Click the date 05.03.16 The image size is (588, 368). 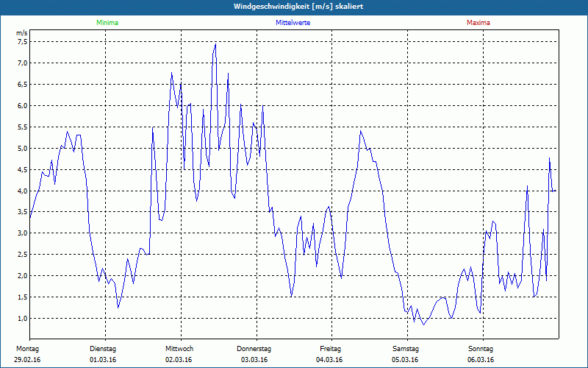[x=405, y=360]
